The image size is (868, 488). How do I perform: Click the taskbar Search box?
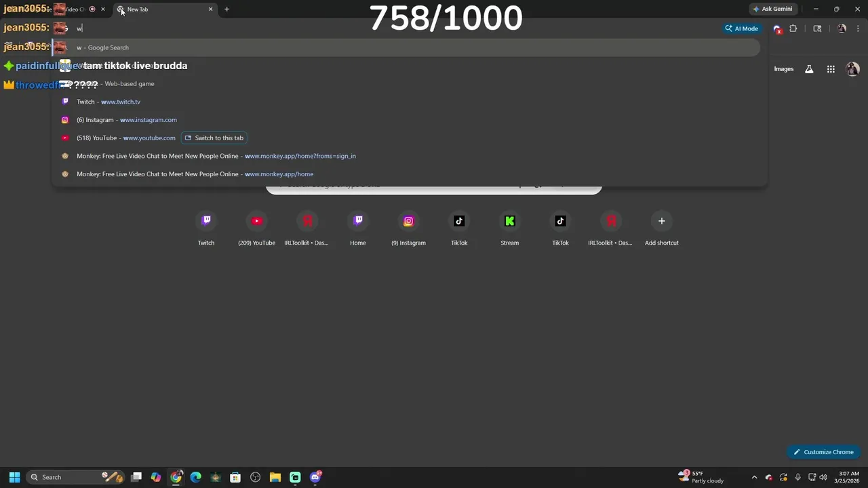[76, 477]
